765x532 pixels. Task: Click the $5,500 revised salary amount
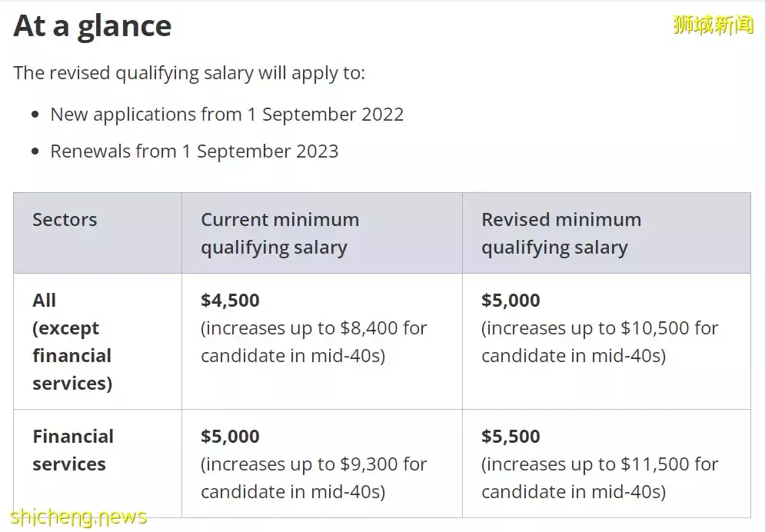[511, 436]
